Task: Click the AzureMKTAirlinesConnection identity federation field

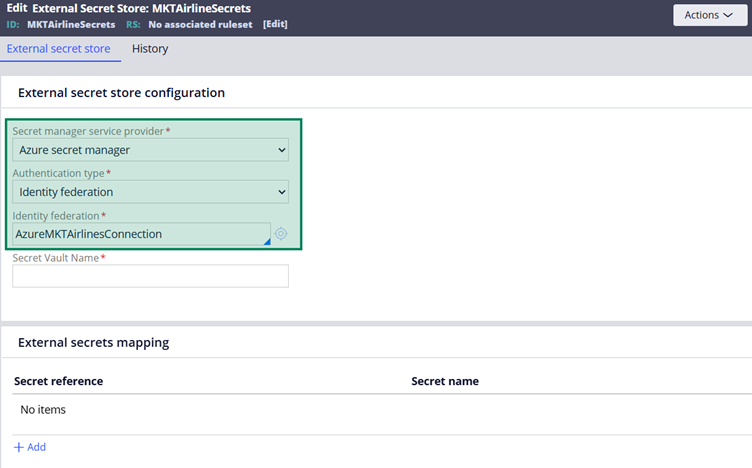Action: 138,234
